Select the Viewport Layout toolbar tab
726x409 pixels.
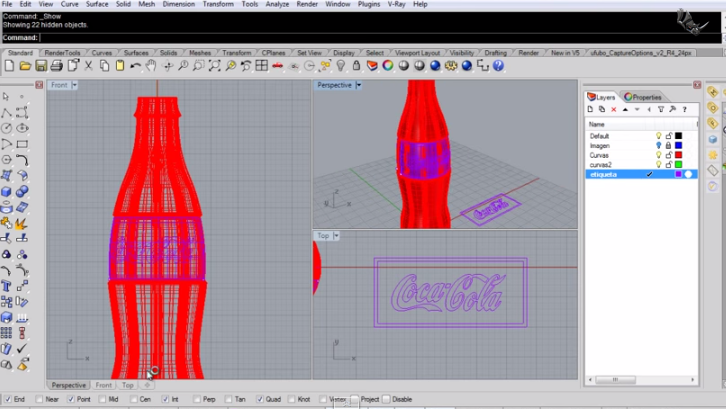[x=417, y=53]
